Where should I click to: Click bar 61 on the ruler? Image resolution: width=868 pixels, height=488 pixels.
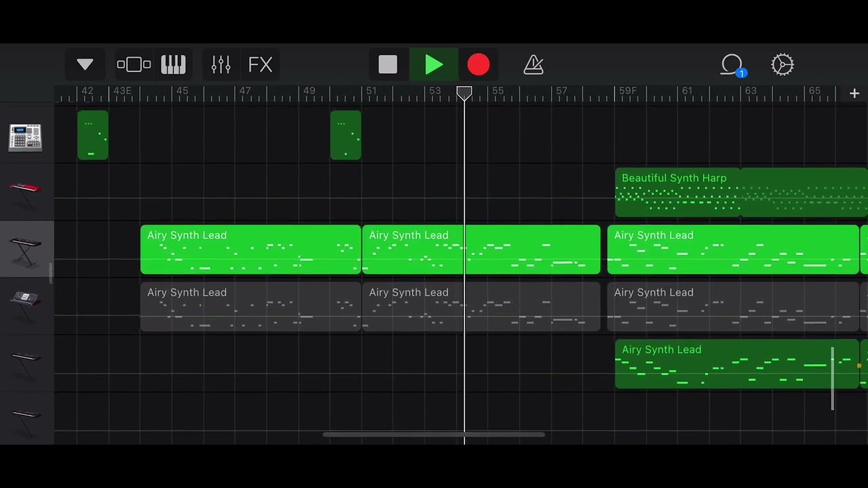pos(687,91)
